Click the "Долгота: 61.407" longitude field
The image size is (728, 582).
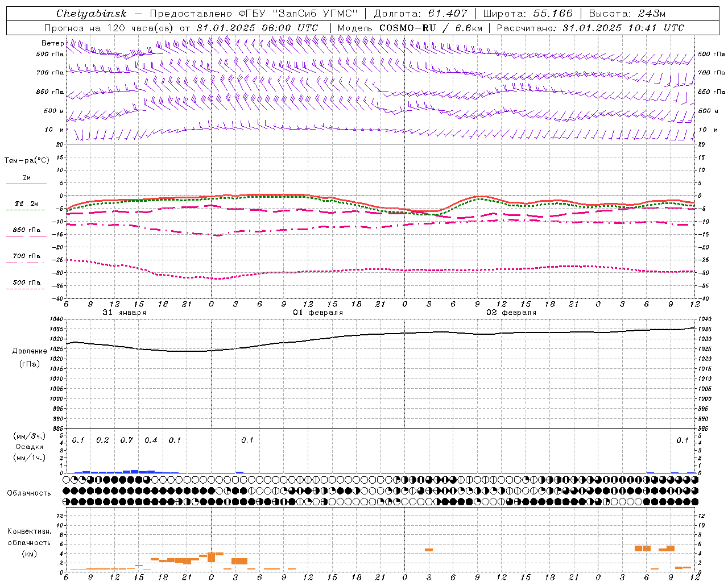420,14
